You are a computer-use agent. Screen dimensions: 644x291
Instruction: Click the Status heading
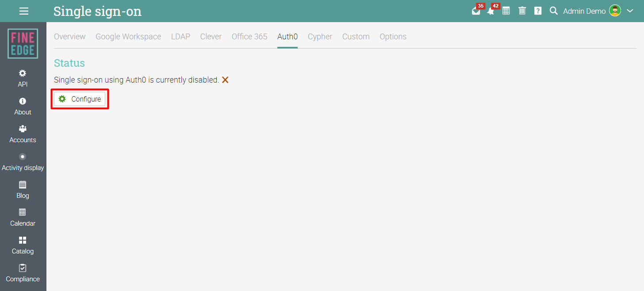[x=69, y=63]
